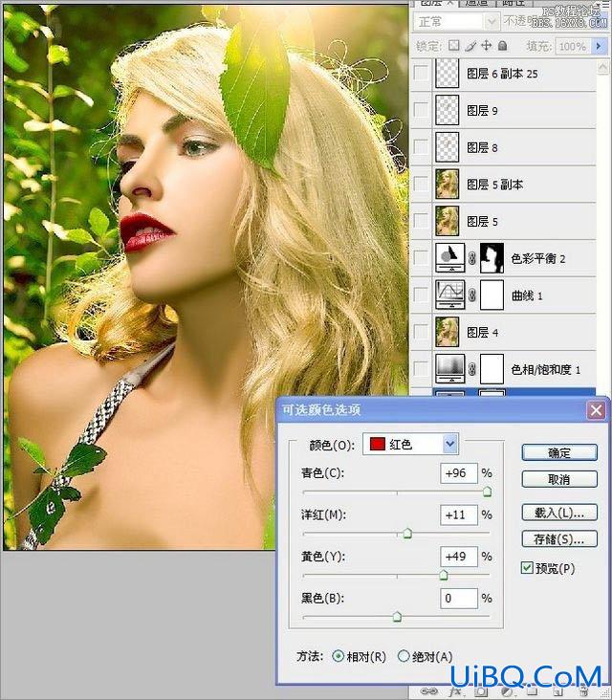Toggle visibility of 图层 5

pos(421,221)
